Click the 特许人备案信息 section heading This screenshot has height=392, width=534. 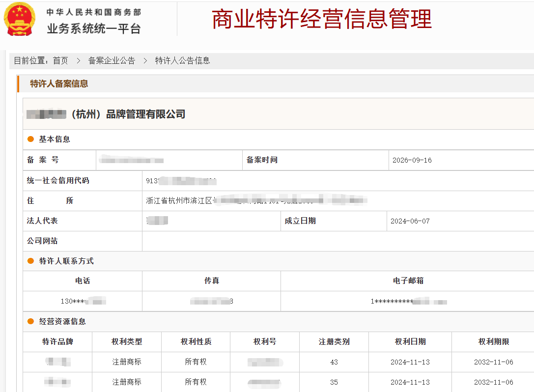(59, 84)
